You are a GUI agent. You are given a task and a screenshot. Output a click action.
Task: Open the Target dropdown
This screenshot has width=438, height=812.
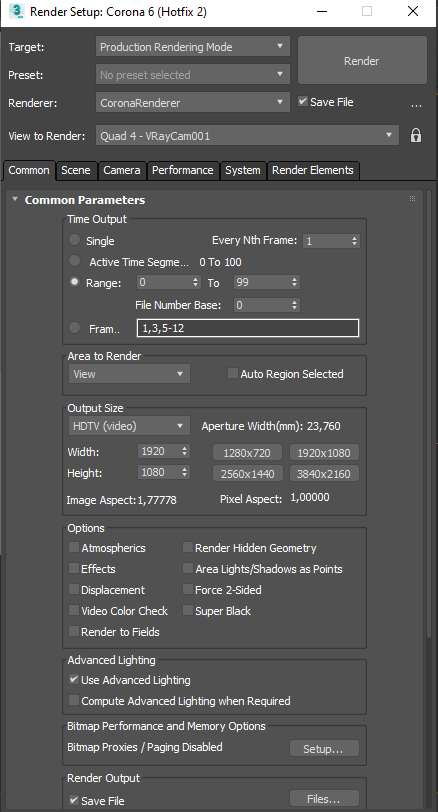click(x=192, y=47)
